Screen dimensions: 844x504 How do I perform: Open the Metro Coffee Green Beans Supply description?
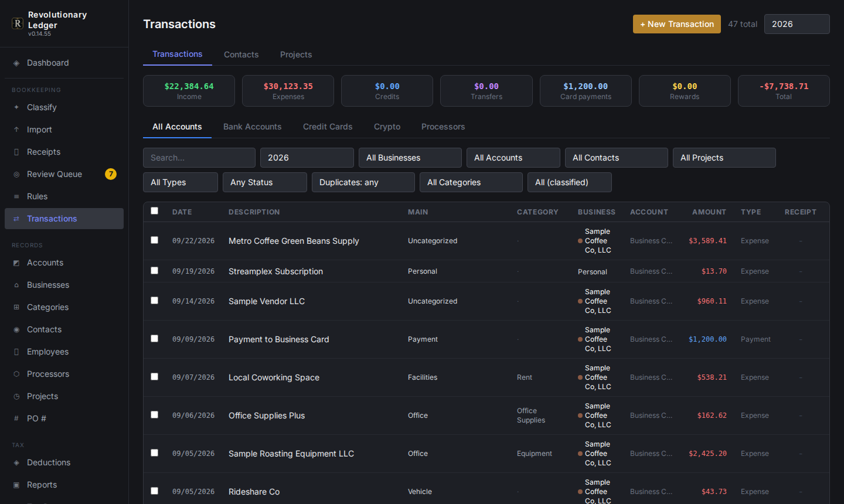pos(294,241)
